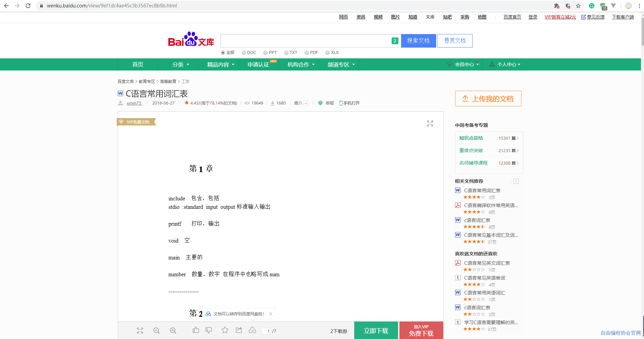Open document on phone icon

click(341, 103)
